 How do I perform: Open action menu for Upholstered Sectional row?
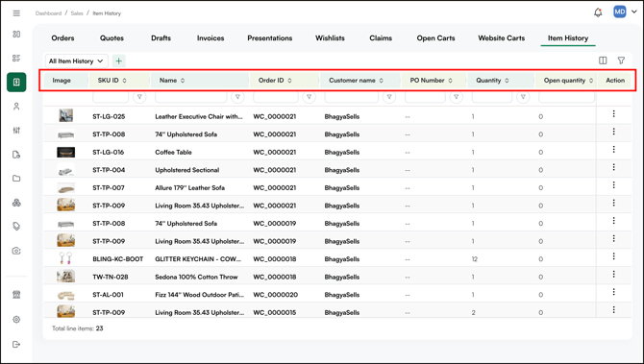tap(613, 167)
